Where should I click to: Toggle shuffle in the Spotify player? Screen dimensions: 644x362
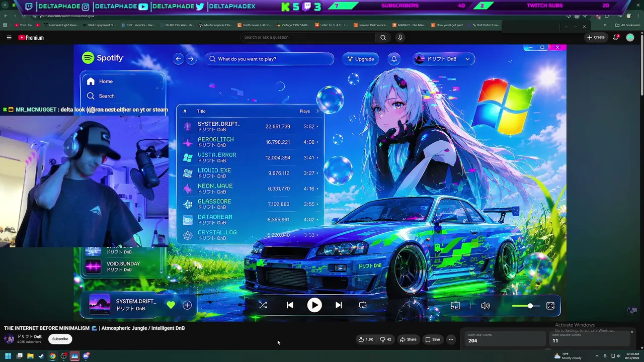tap(263, 305)
